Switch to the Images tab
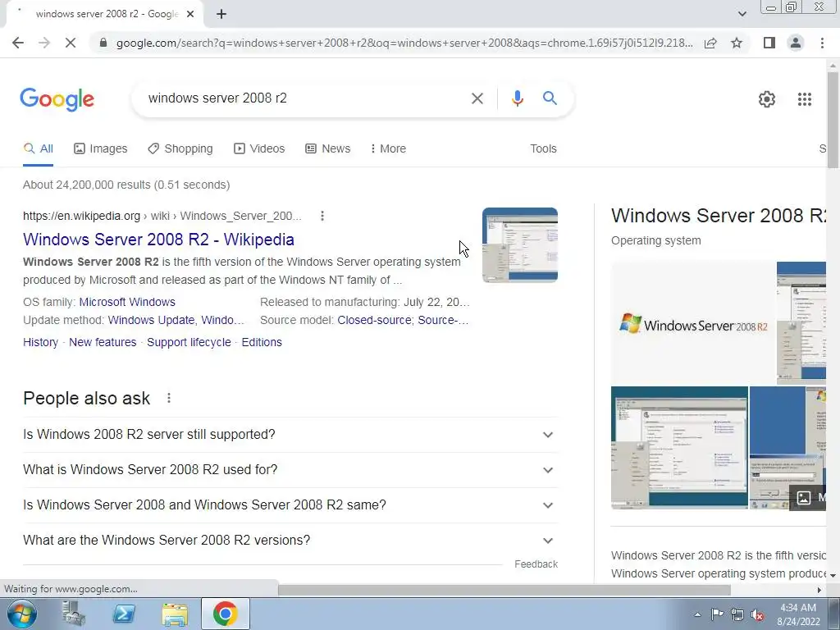This screenshot has width=840, height=630. [x=101, y=149]
